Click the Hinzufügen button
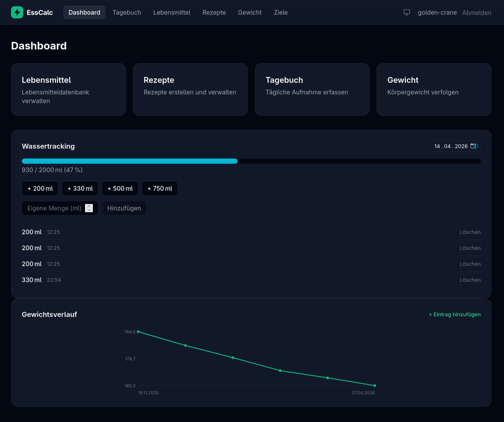Viewport: 504px width, 422px height. tap(124, 208)
